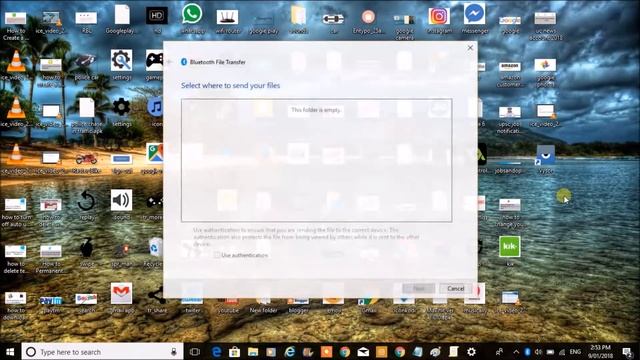640x360 pixels.
Task: Open Microsoft Store from the taskbar
Action: click(234, 352)
